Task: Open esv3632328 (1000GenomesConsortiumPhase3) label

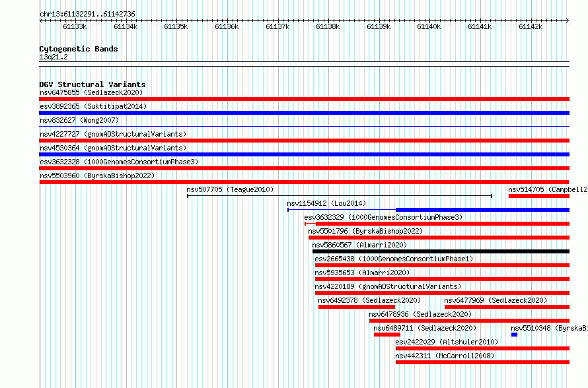Action: point(119,162)
